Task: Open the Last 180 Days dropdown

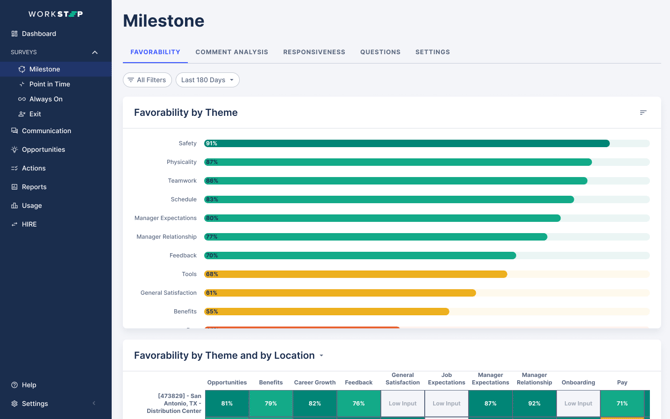Action: (207, 80)
